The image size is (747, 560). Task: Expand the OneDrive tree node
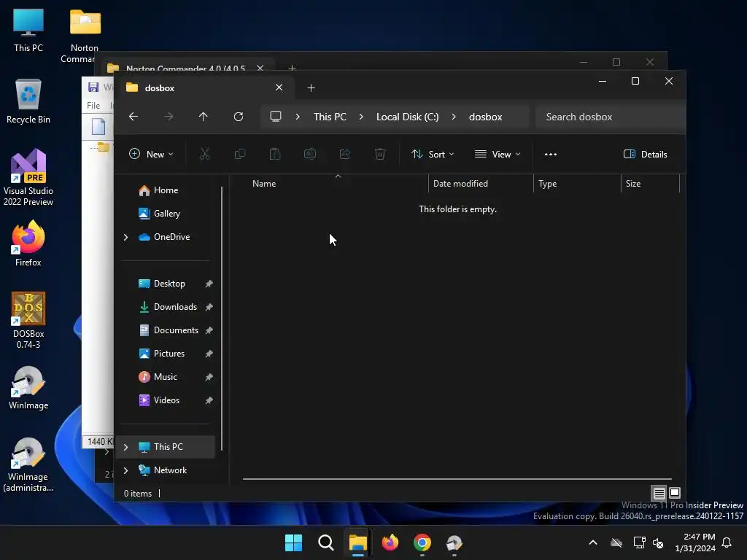(125, 237)
